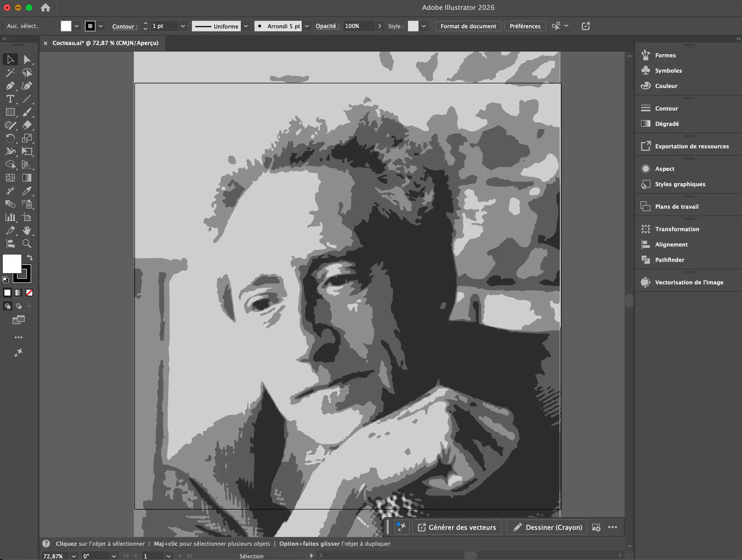Select the Mesh tool
Screen dimensions: 742x560
pyautogui.click(x=10, y=178)
